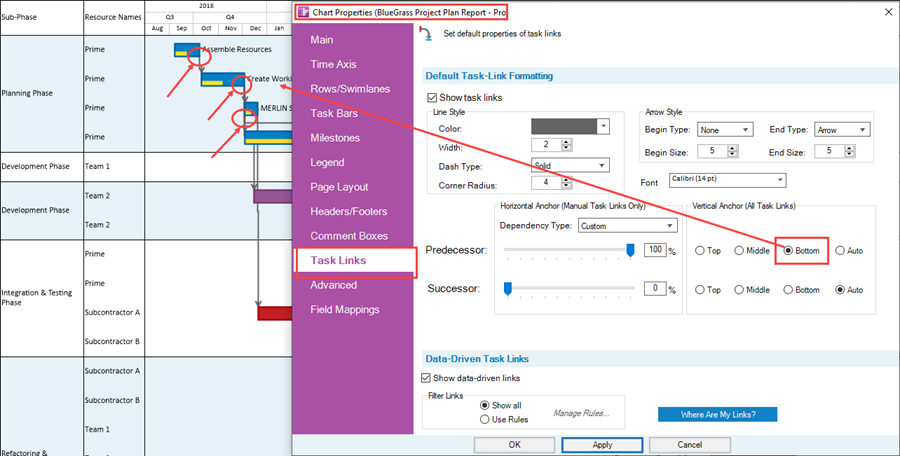Screen dimensions: 900x456
Task: Open the Time Axis tab
Action: 333,64
